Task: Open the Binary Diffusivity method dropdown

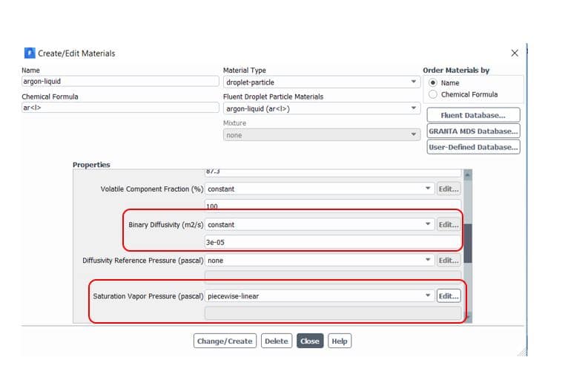Action: pyautogui.click(x=319, y=224)
